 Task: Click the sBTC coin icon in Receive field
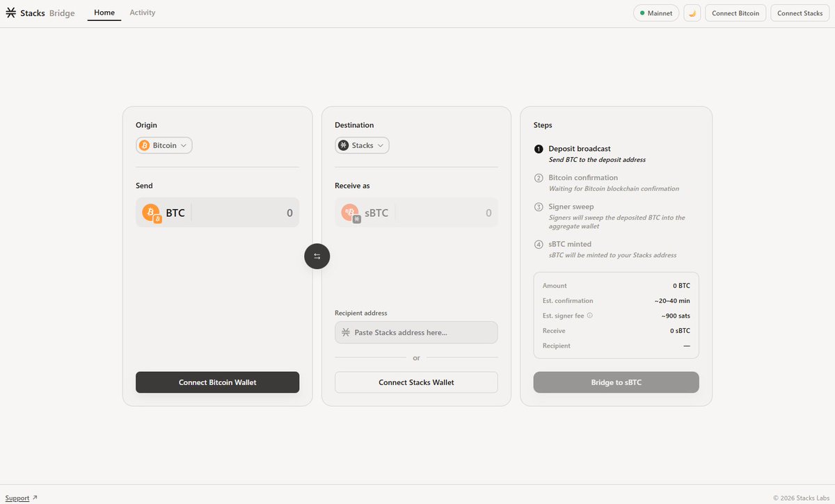click(x=351, y=213)
